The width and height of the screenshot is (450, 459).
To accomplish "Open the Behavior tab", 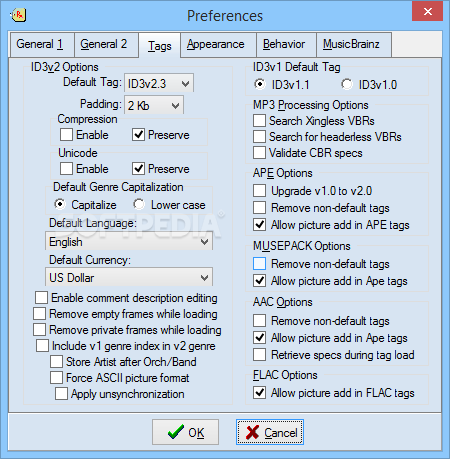I will 286,44.
